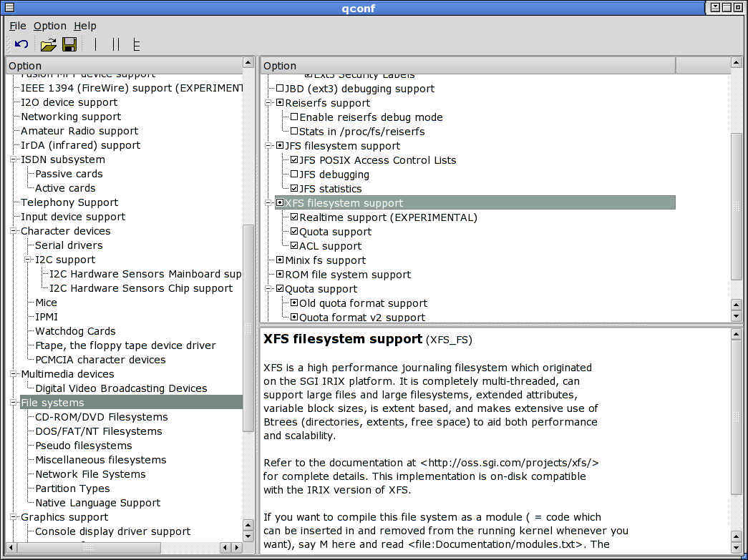Viewport: 748px width, 560px height.
Task: Save the configuration with the floppy disk icon
Action: tap(69, 44)
